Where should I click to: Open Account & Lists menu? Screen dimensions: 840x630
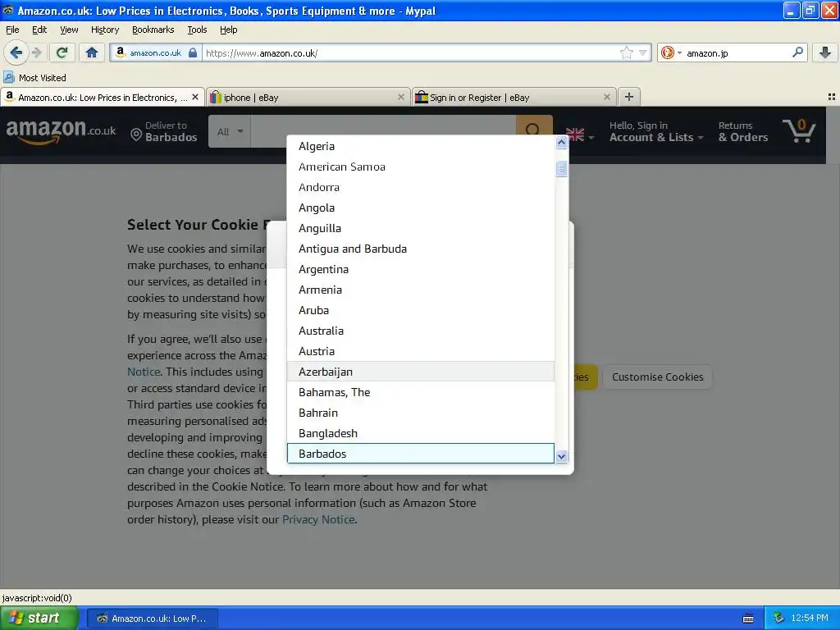click(x=655, y=131)
